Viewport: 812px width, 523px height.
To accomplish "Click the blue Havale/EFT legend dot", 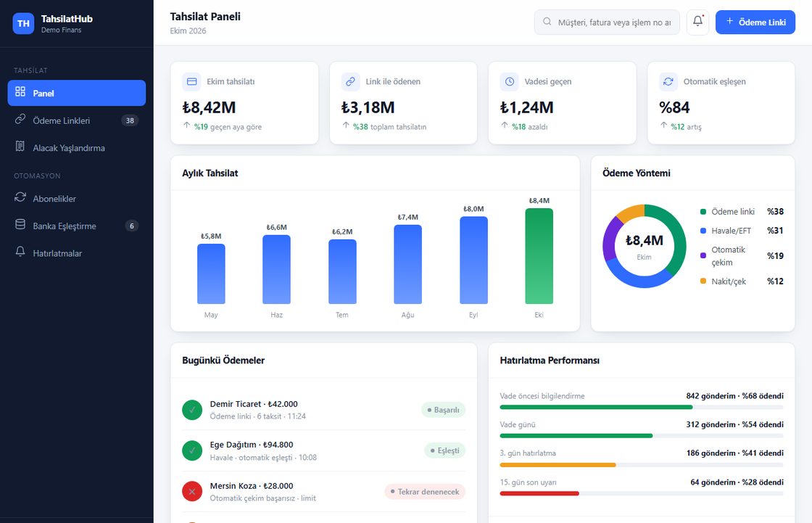I will pos(703,231).
